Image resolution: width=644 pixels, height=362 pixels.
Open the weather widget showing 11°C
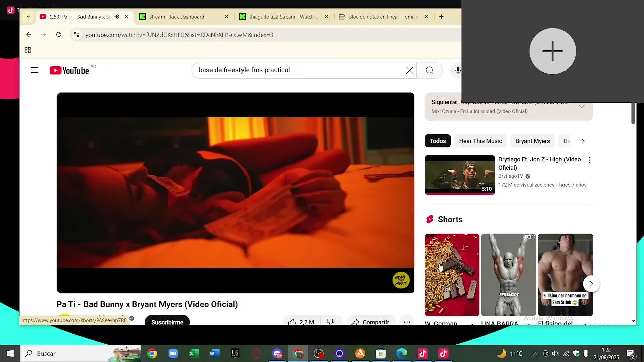[x=510, y=354]
